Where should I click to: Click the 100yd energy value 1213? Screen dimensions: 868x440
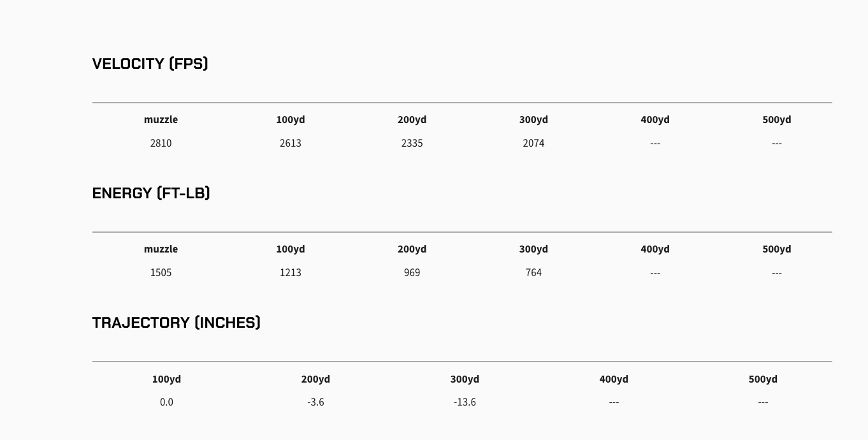coord(290,273)
